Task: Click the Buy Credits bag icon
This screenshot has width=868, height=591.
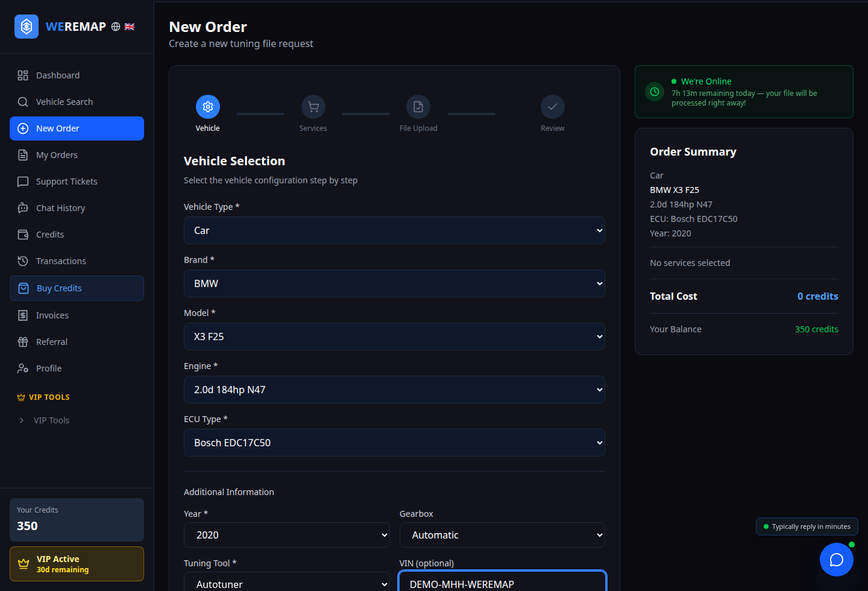Action: tap(24, 288)
